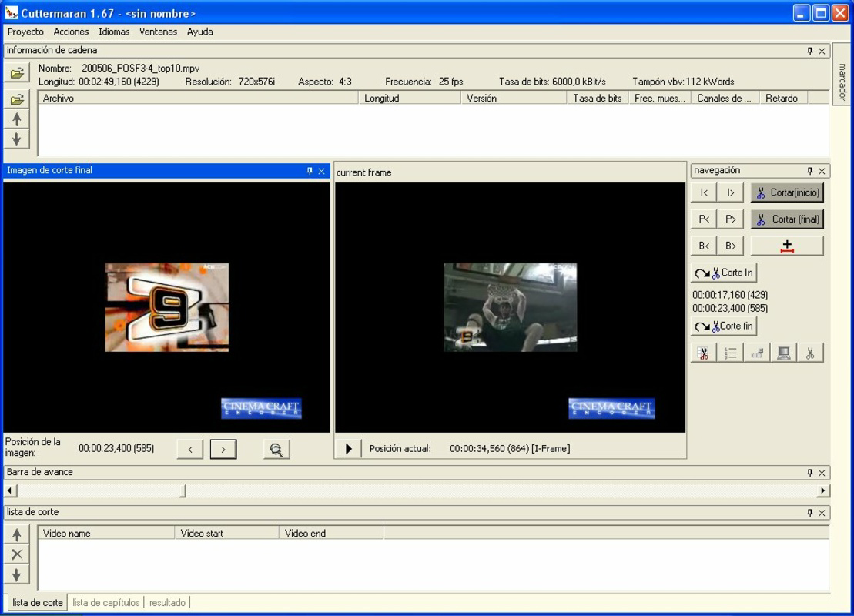Click the Imagen de corte final preview
854x616 pixels.
coord(166,307)
